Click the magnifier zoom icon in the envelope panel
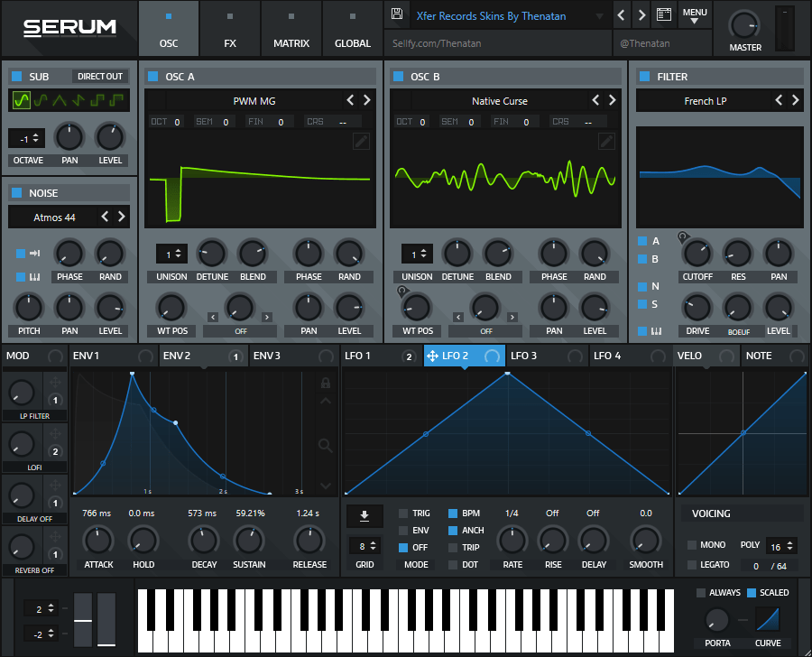812x657 pixels. coord(327,447)
